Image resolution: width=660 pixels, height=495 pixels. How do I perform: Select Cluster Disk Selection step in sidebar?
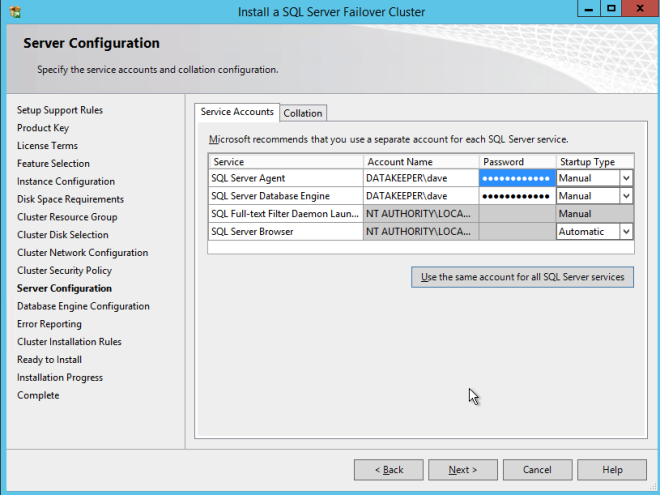[63, 234]
